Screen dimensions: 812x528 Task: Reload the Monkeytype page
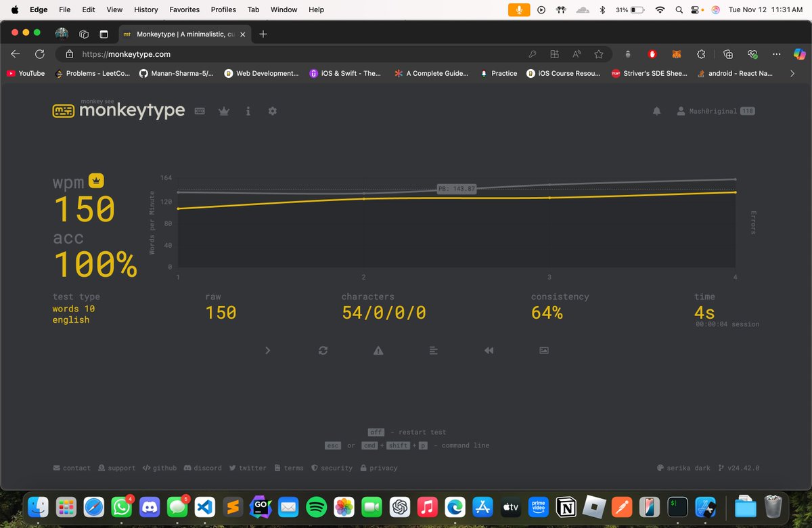click(x=40, y=54)
